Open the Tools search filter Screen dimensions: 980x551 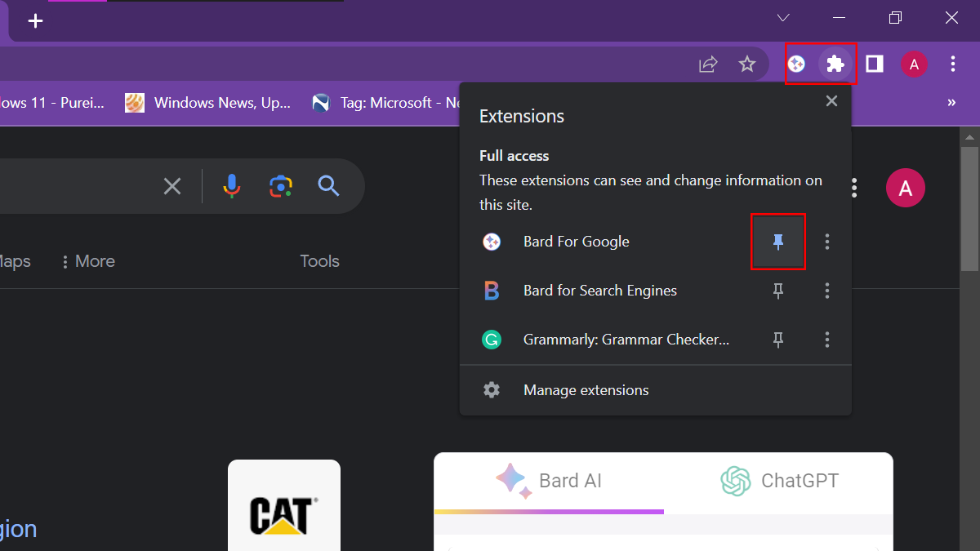pyautogui.click(x=319, y=261)
